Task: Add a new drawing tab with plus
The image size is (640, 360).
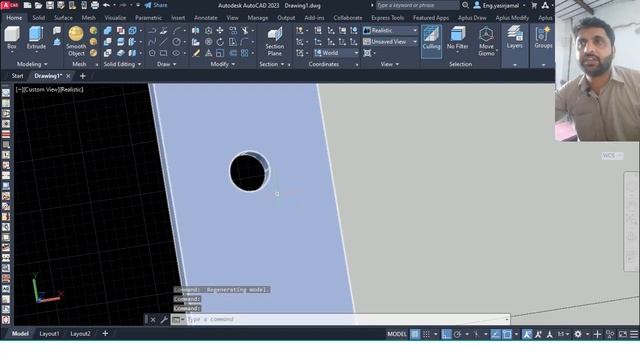Action: (82, 76)
